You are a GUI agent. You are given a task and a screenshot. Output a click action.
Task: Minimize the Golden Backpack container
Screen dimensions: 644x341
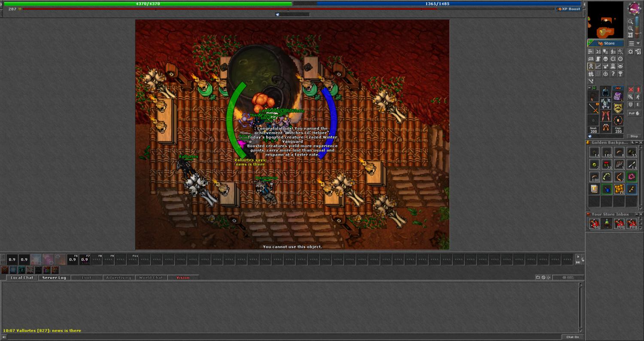click(x=637, y=142)
